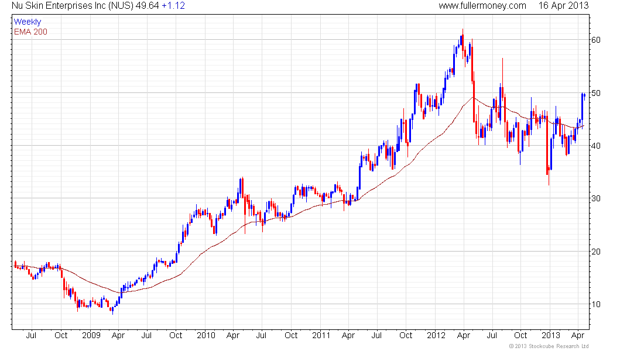Open the www.fullermoney.com link text

pos(482,6)
